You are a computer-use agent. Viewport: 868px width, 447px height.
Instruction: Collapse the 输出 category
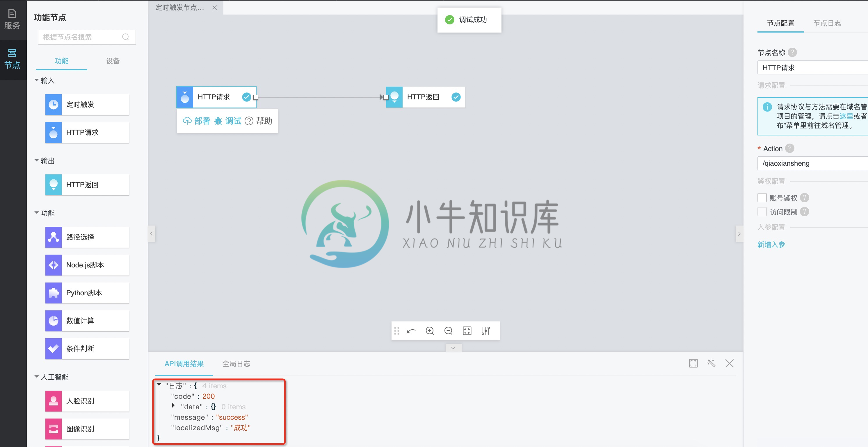36,160
